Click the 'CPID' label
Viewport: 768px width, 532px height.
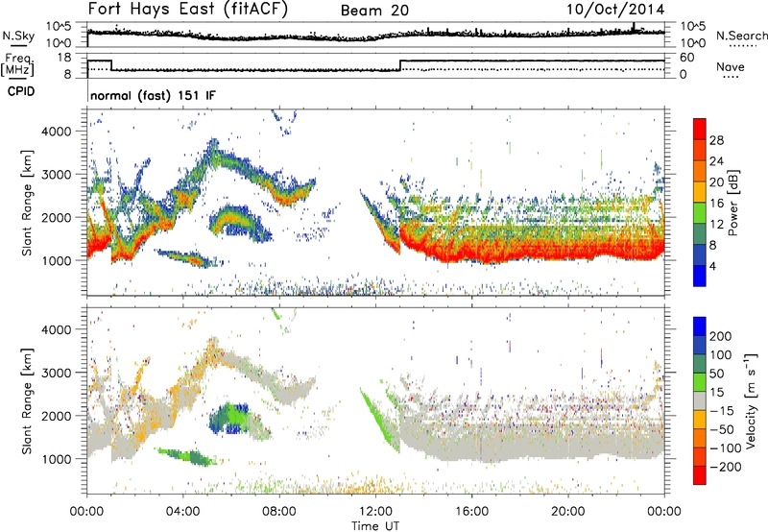[21, 91]
